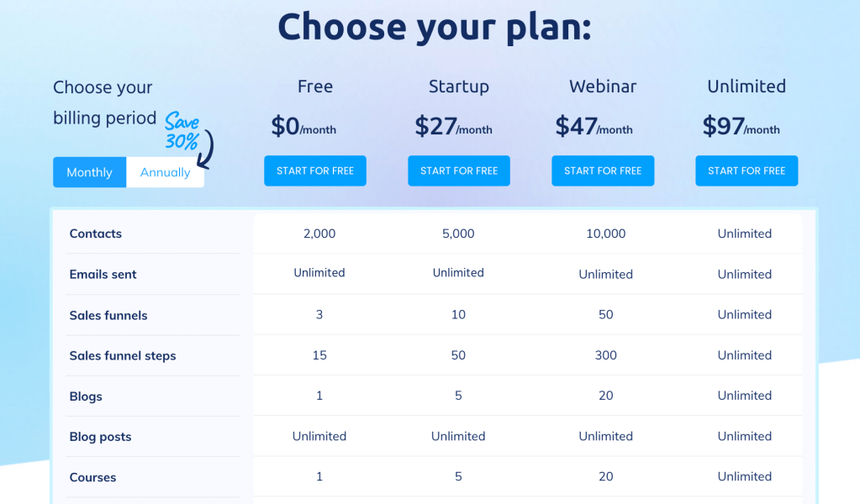The image size is (860, 504).
Task: Click the Sales funnels row label
Action: (x=108, y=316)
